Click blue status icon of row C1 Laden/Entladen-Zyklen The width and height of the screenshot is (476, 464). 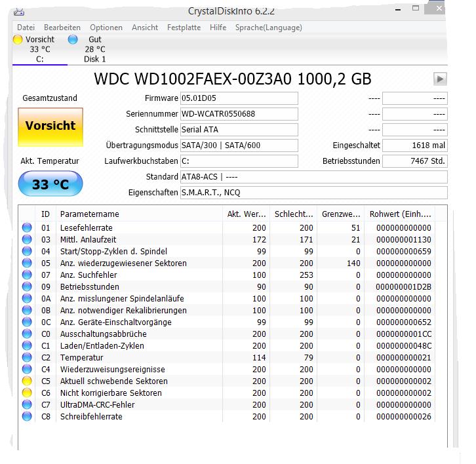click(27, 345)
